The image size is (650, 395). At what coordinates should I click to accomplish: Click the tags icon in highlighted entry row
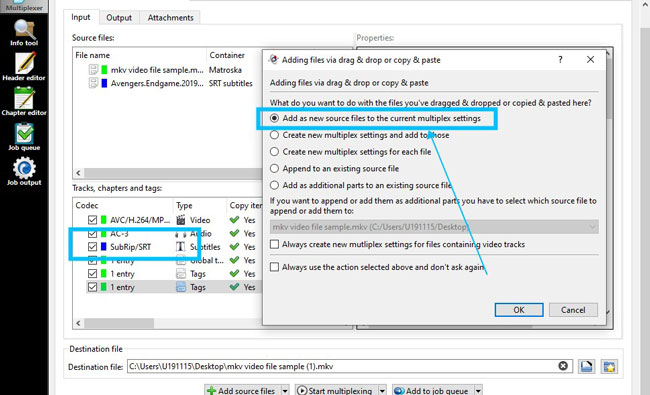coord(181,287)
